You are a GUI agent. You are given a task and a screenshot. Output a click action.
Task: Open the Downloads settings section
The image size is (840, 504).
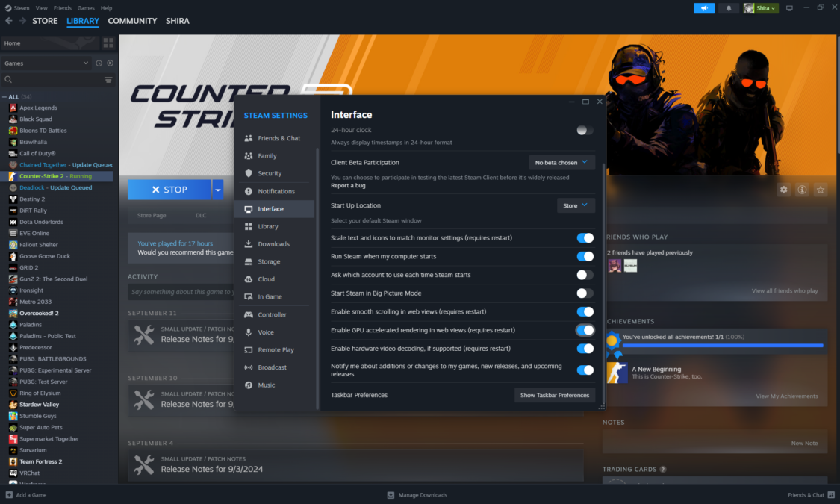tap(273, 244)
